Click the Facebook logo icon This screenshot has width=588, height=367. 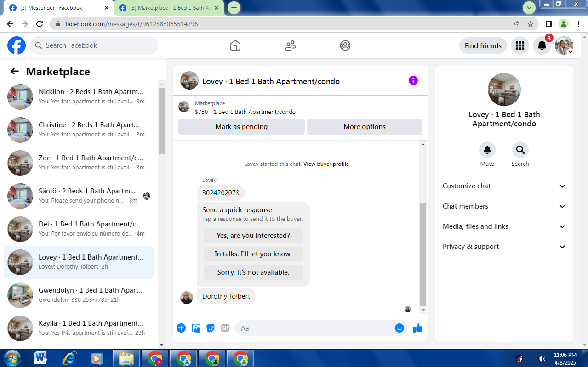click(x=17, y=45)
